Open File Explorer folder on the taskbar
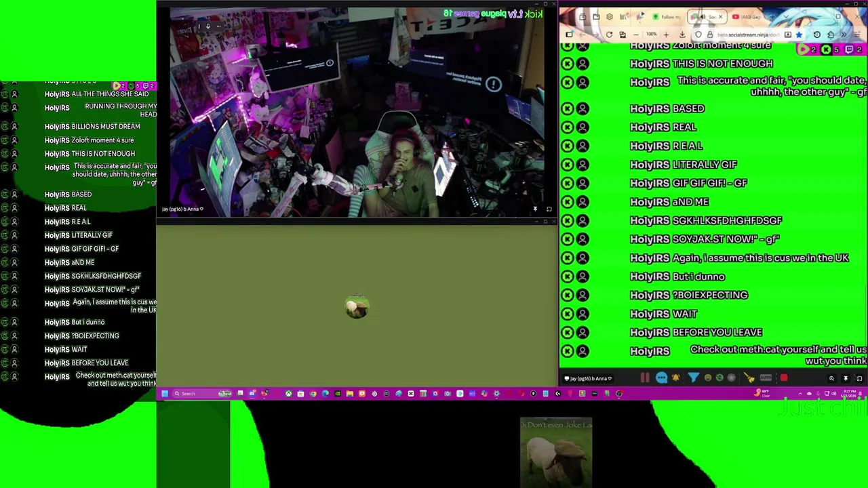Screen dimensions: 868x488 pyautogui.click(x=349, y=393)
